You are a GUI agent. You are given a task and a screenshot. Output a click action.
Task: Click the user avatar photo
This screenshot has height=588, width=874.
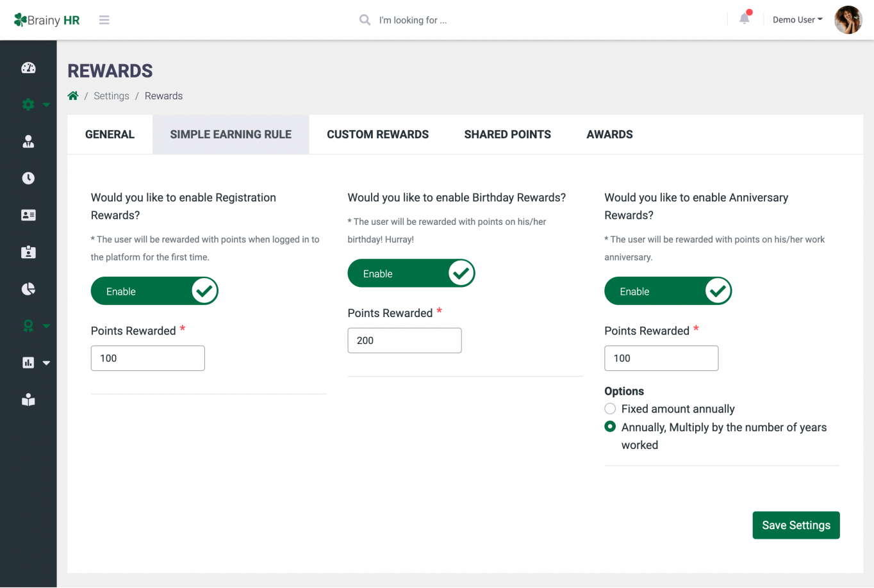tap(848, 20)
